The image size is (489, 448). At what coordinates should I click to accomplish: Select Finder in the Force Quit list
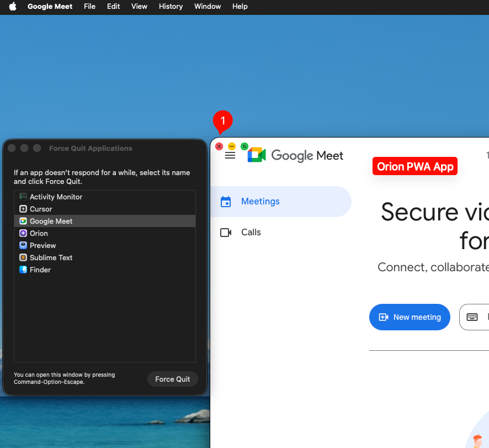pyautogui.click(x=40, y=270)
